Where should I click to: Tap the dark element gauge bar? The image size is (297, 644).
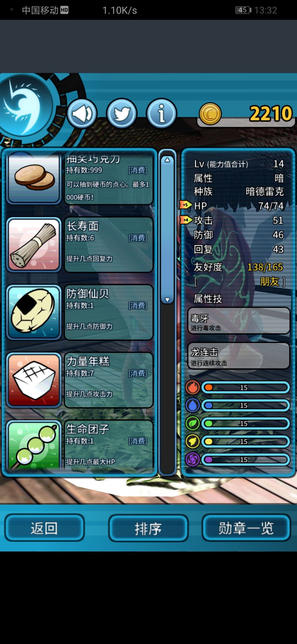pyautogui.click(x=246, y=460)
